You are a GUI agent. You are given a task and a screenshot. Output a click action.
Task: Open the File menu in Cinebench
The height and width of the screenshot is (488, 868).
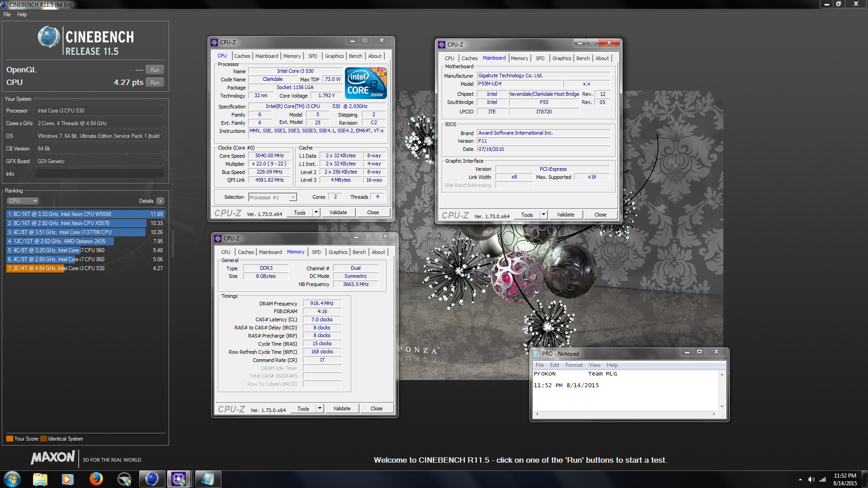[x=7, y=14]
